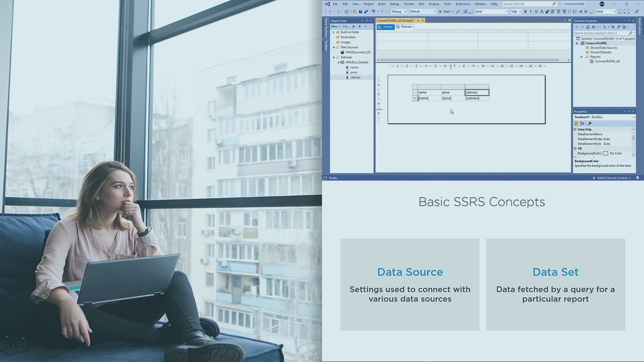This screenshot has height=362, width=644.
Task: Click the Start debugging play icon
Action: 440,12
